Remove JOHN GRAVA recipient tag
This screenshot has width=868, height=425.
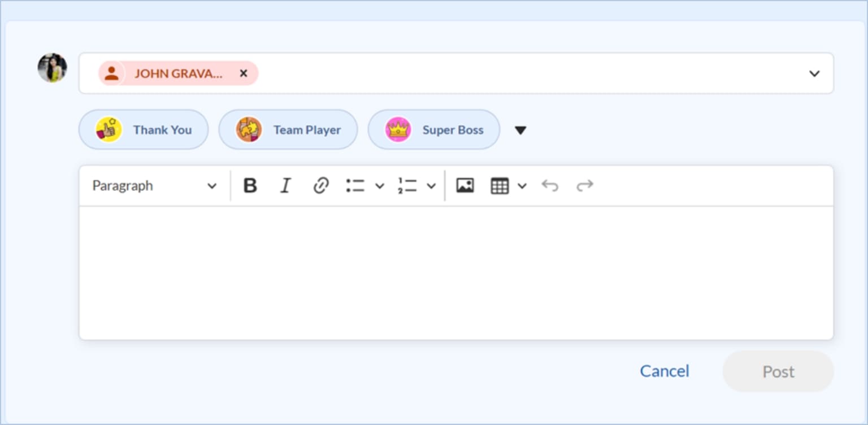point(244,73)
